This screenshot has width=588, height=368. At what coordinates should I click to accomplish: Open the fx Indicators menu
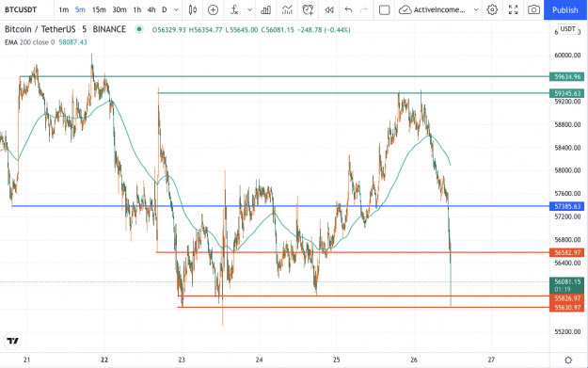[234, 9]
